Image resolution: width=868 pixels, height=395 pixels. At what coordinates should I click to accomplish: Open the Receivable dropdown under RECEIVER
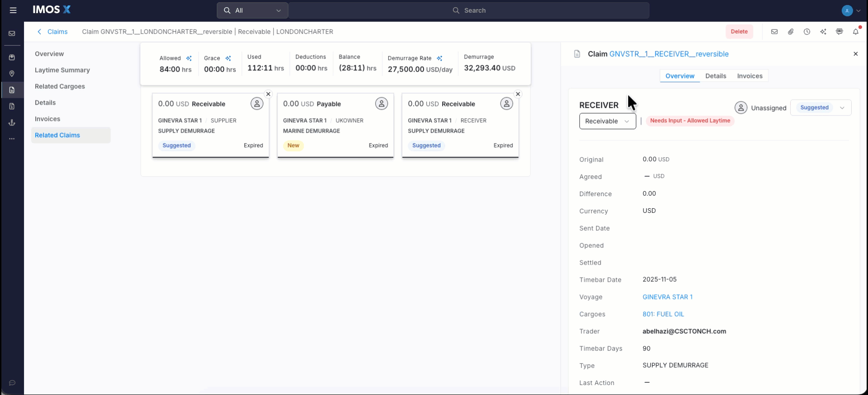coord(607,121)
